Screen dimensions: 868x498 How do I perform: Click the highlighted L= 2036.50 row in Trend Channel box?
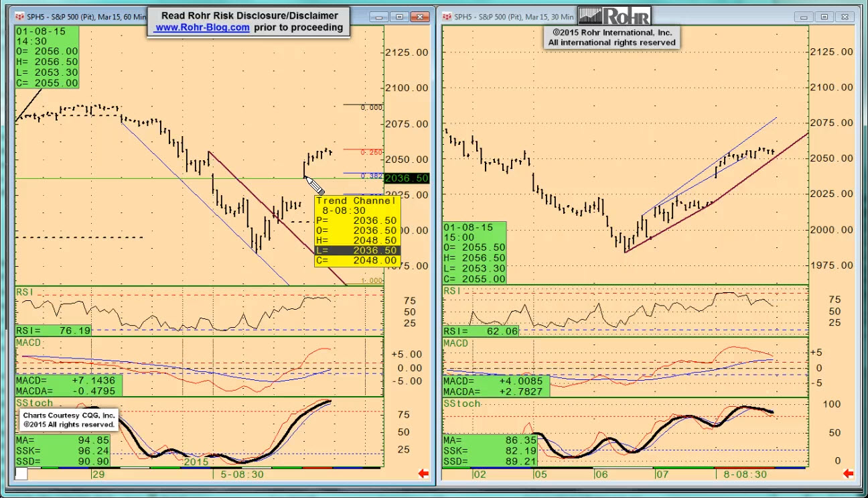357,250
